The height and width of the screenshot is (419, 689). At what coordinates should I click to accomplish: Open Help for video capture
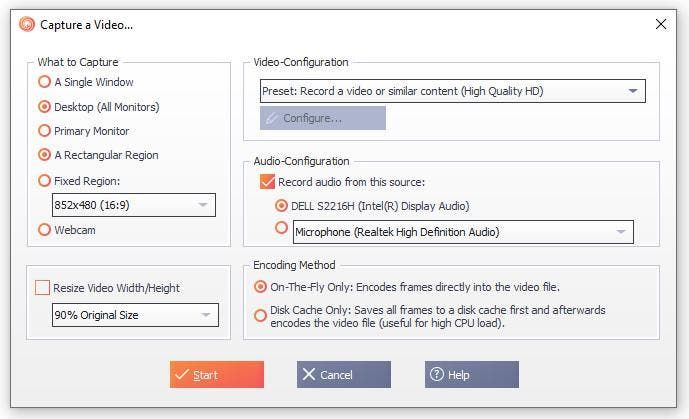pos(471,375)
